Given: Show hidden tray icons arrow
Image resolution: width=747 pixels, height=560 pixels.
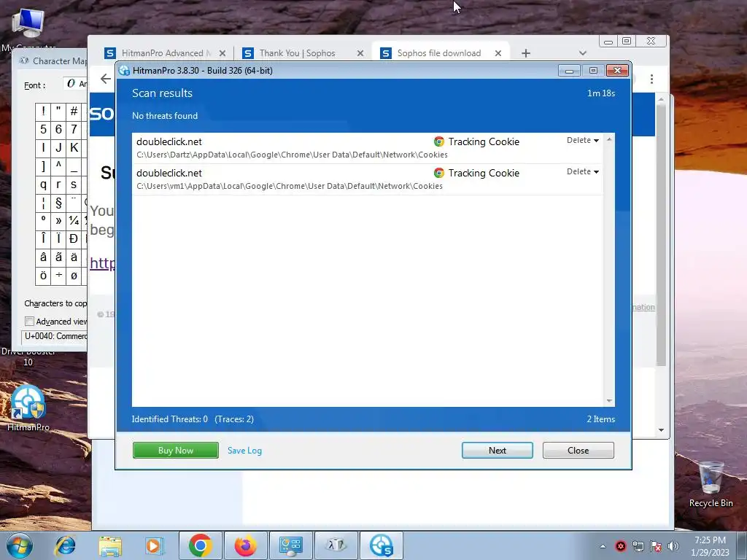Looking at the screenshot, I should point(603,546).
